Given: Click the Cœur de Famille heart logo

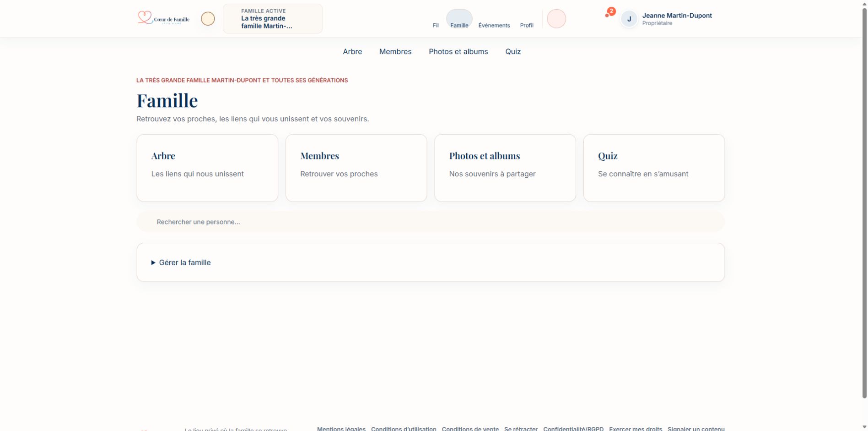Looking at the screenshot, I should (163, 18).
